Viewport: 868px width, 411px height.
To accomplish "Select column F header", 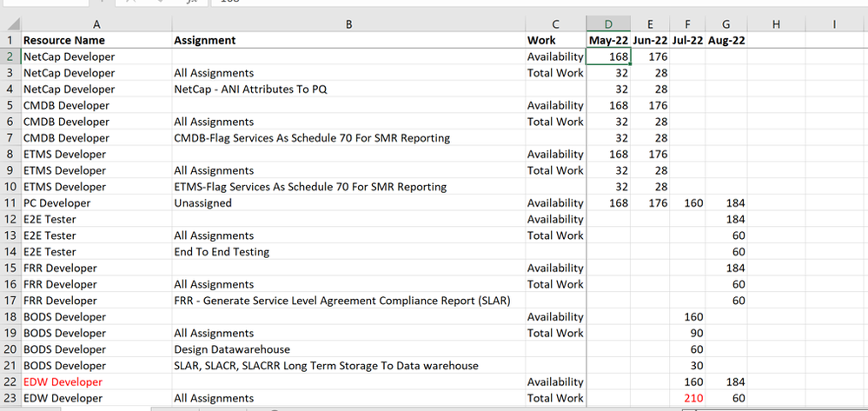I will tap(687, 23).
